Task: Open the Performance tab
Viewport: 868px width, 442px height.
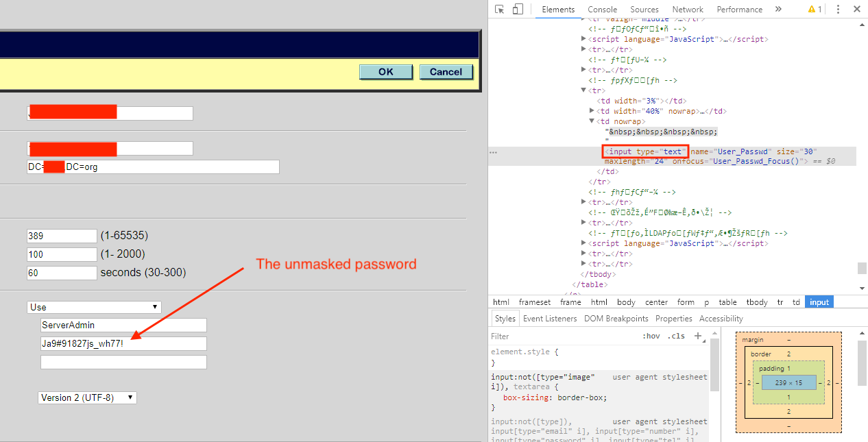Action: pos(740,10)
